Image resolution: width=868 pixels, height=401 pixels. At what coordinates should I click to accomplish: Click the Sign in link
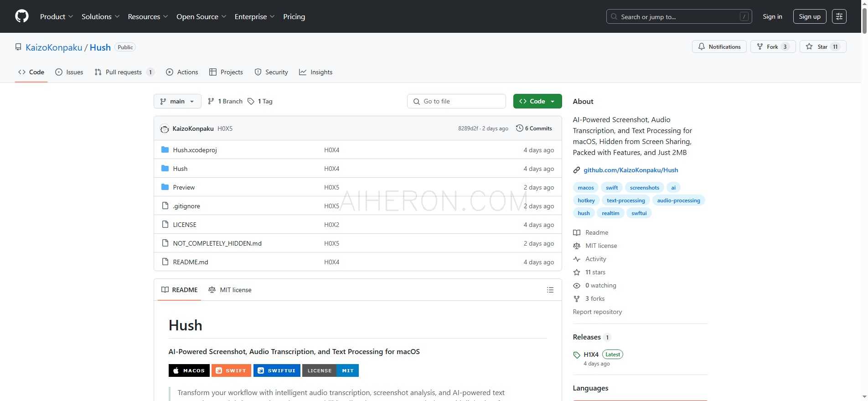click(772, 16)
